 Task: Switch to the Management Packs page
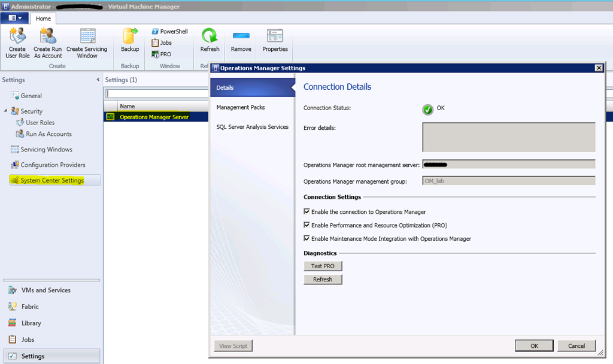click(x=241, y=107)
